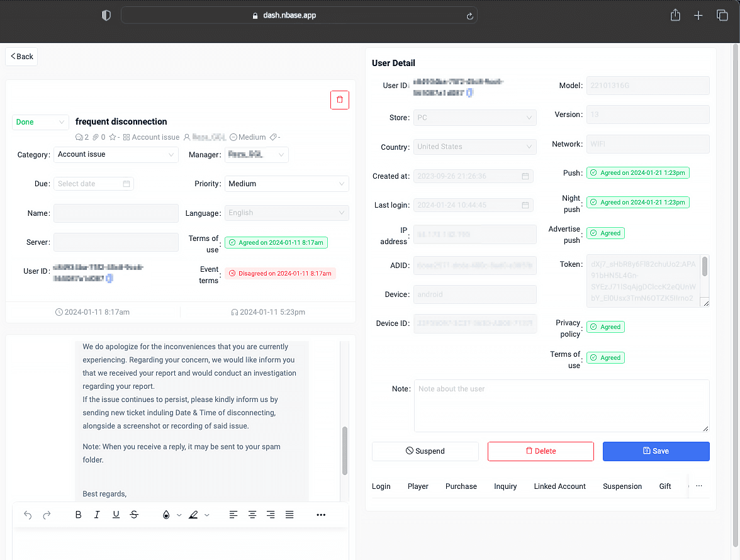Click the Safari share icon
This screenshot has width=740, height=560.
coord(675,16)
